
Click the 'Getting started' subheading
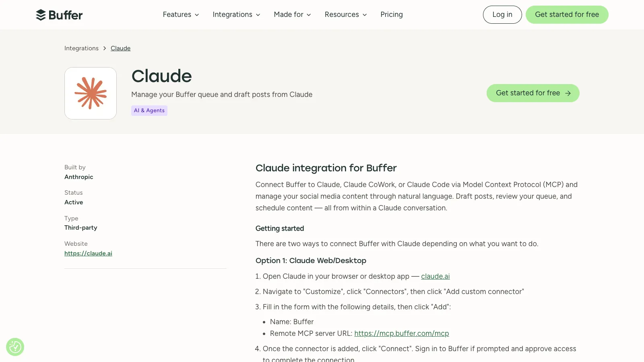pyautogui.click(x=280, y=228)
